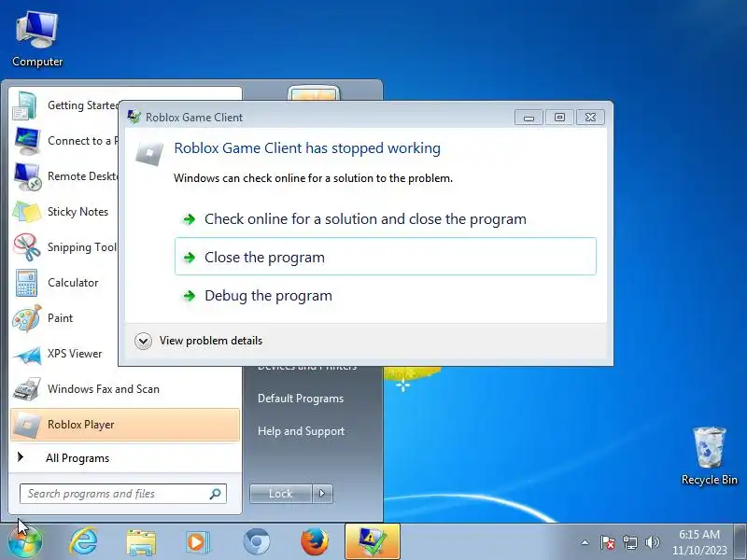Maximize the Roblox Game Client dialog
Image resolution: width=747 pixels, height=560 pixels.
coord(559,118)
